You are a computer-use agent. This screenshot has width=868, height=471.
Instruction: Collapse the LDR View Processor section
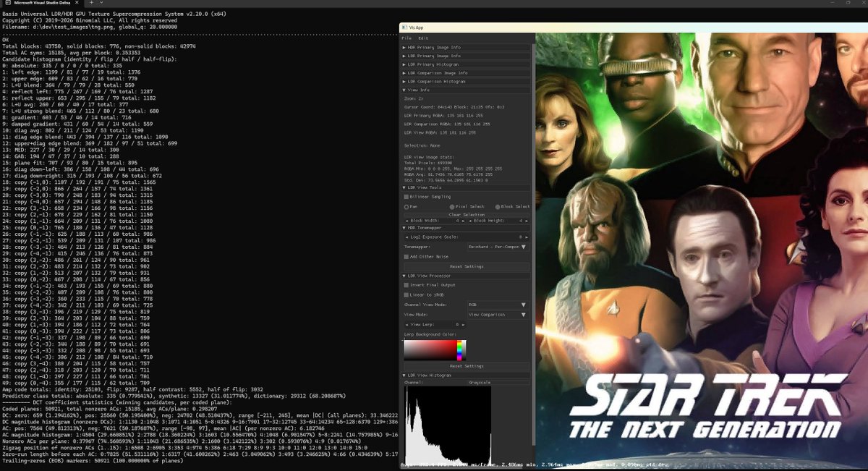pyautogui.click(x=467, y=276)
